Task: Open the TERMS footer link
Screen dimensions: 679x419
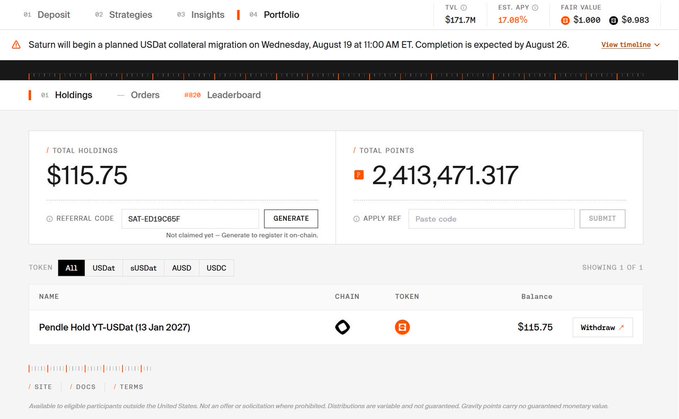Action: click(x=129, y=387)
